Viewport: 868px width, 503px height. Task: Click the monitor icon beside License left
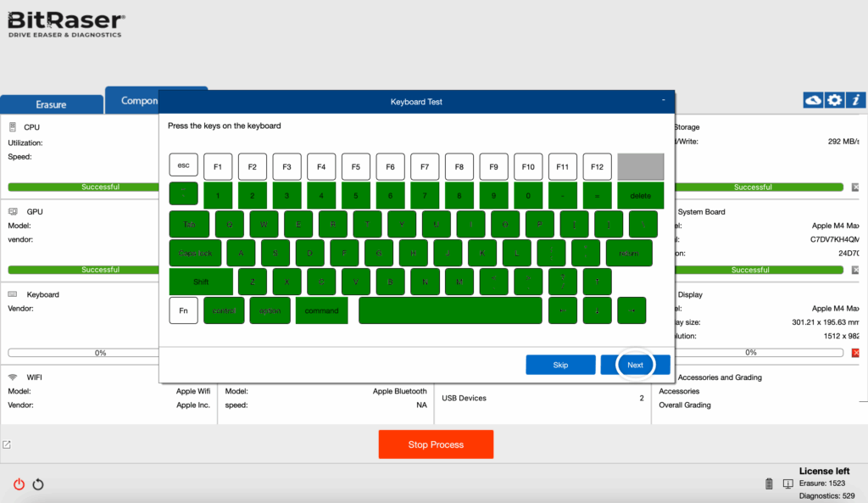(x=787, y=483)
